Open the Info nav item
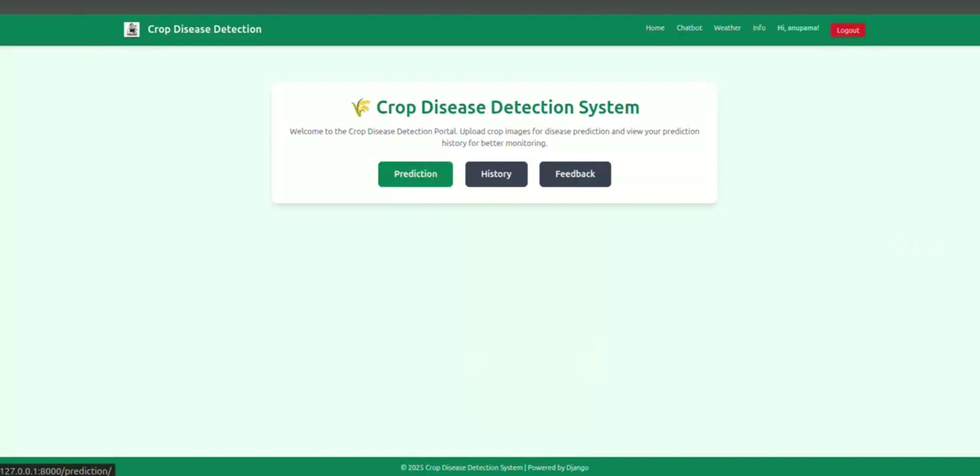Viewport: 980px width, 476px height. pos(759,28)
